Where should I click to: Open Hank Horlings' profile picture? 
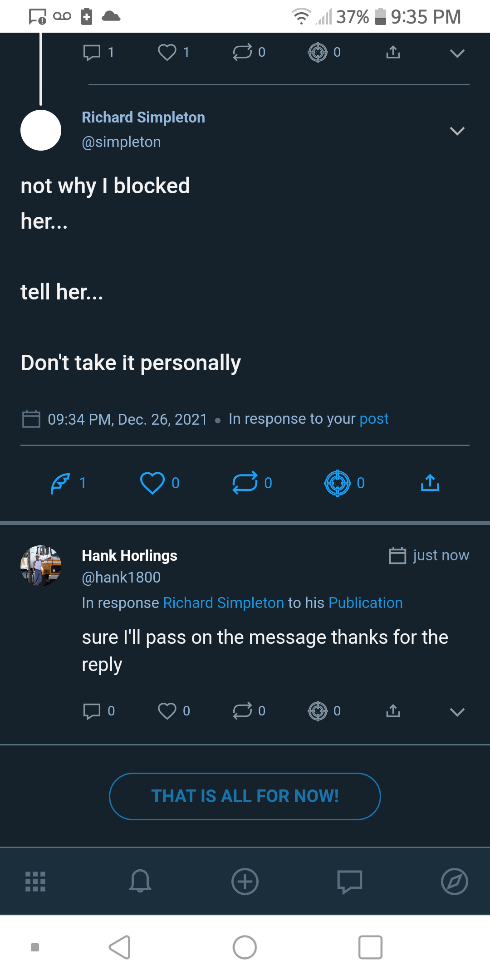[41, 566]
